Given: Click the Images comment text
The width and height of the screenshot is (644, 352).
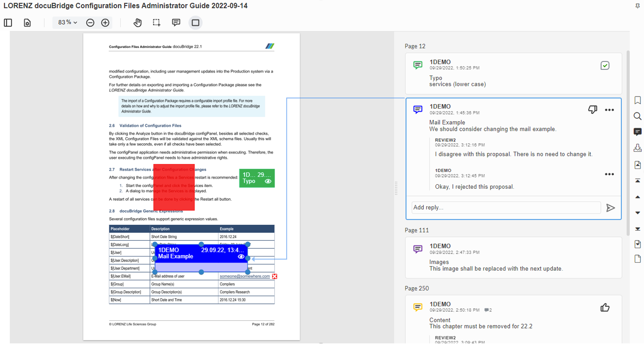Looking at the screenshot, I should [496, 269].
